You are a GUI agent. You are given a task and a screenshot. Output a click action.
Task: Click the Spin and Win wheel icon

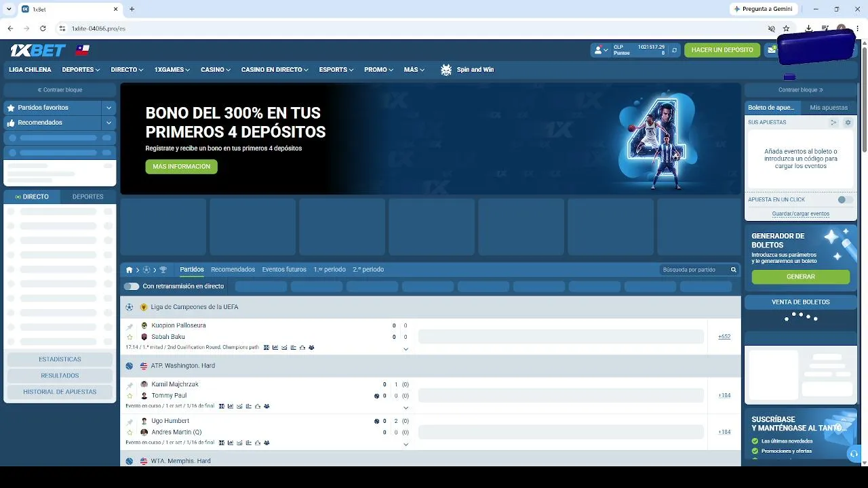coord(446,70)
